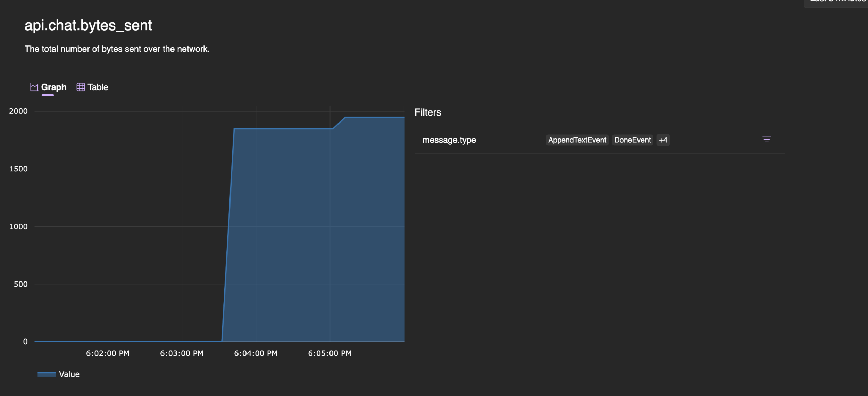Expand the +4 hidden filter values

pyautogui.click(x=663, y=140)
